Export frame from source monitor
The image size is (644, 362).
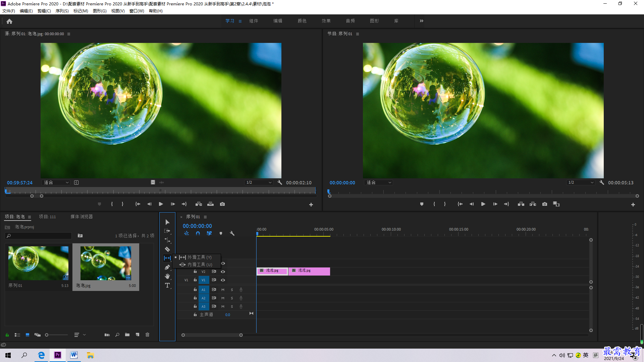point(222,204)
